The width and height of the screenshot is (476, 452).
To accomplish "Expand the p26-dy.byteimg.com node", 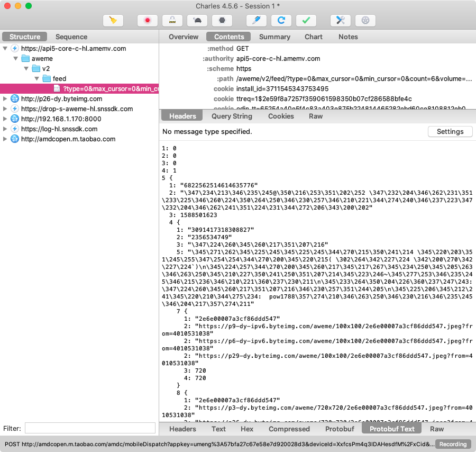I will coord(5,99).
